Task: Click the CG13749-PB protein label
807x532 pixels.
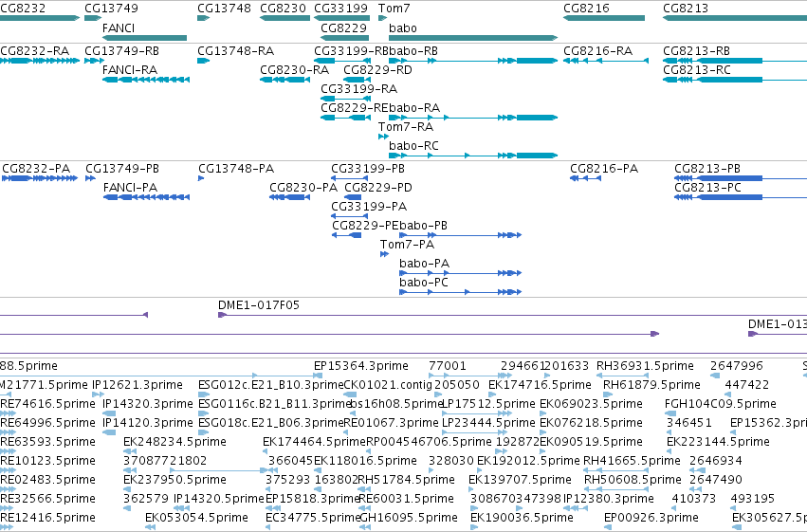Action: pos(122,169)
